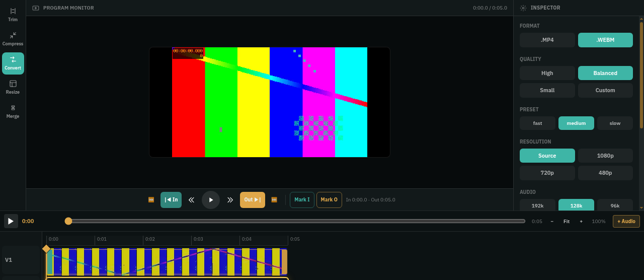The image size is (644, 280).
Task: Click the 0:02 ruler mark
Action: click(x=150, y=239)
